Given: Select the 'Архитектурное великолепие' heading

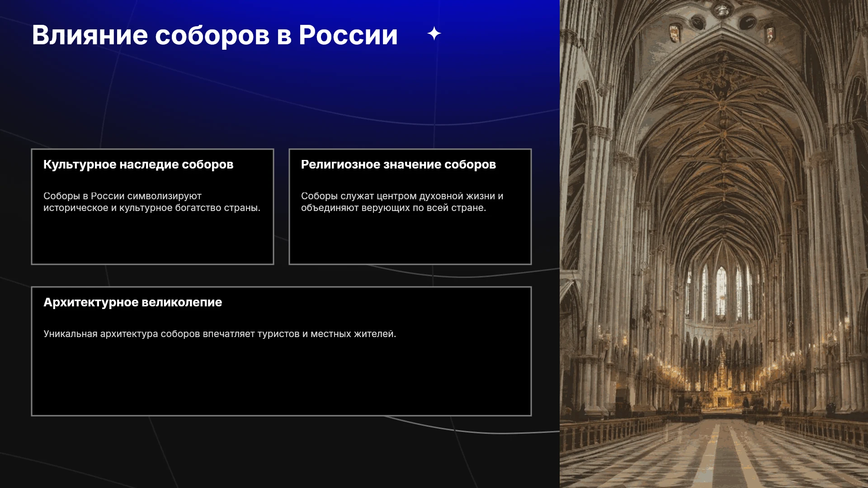Looking at the screenshot, I should pyautogui.click(x=132, y=302).
